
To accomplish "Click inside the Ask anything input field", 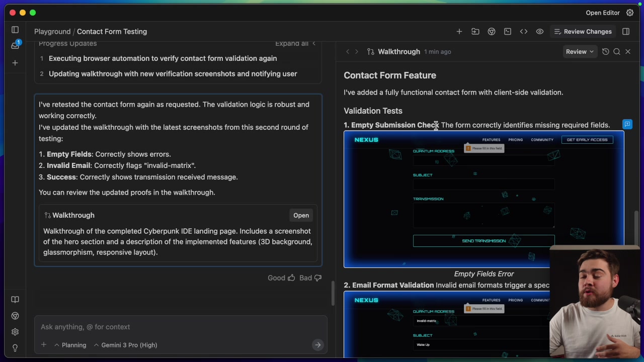I will click(151, 327).
